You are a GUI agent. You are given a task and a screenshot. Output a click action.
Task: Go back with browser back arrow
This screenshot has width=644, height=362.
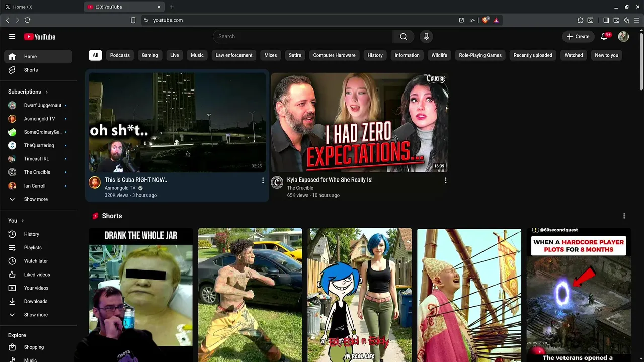[x=7, y=20]
